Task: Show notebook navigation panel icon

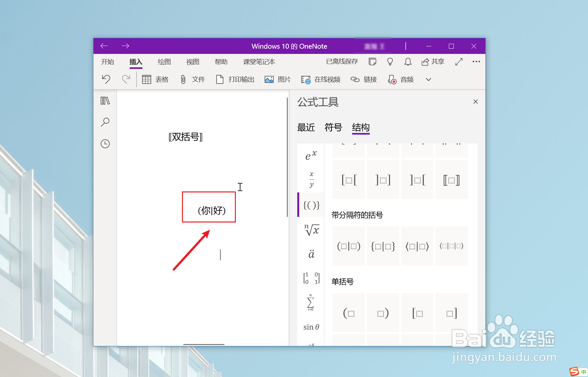Action: click(x=105, y=101)
